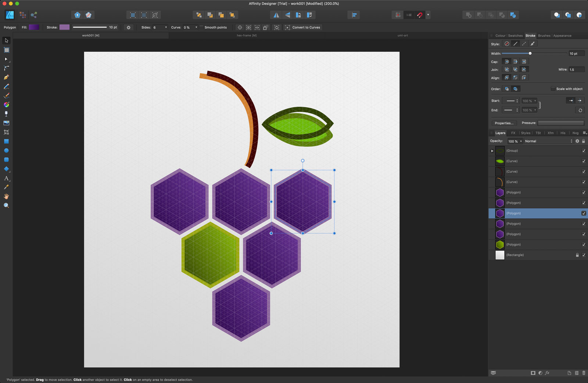Click the Flip Horizontal toolbar icon

point(276,15)
